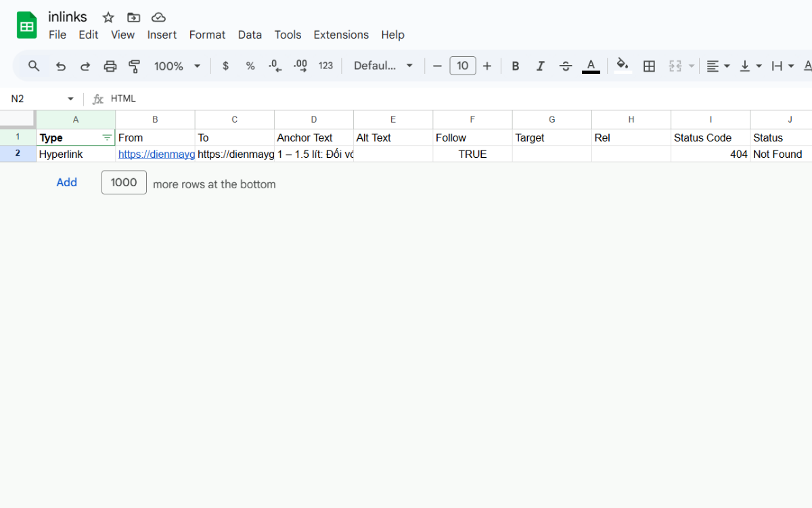
Task: Expand the Default font dropdown
Action: (x=383, y=66)
